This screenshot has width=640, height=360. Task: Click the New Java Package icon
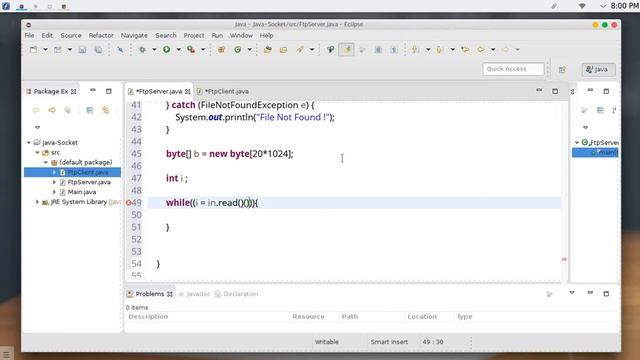click(x=221, y=49)
